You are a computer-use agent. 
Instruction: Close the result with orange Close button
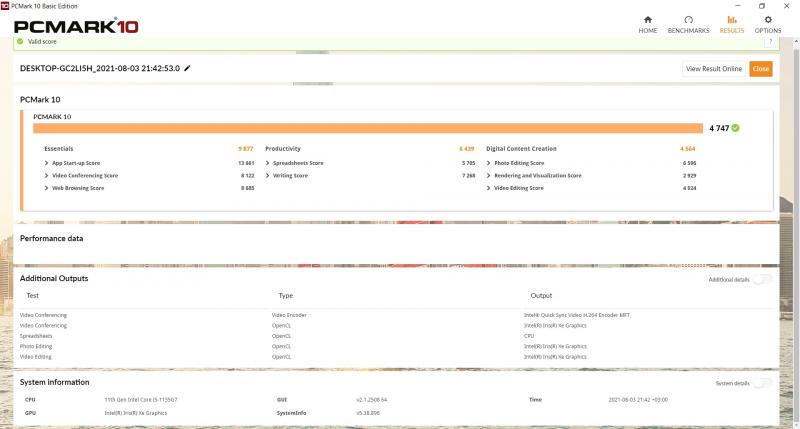pos(761,69)
